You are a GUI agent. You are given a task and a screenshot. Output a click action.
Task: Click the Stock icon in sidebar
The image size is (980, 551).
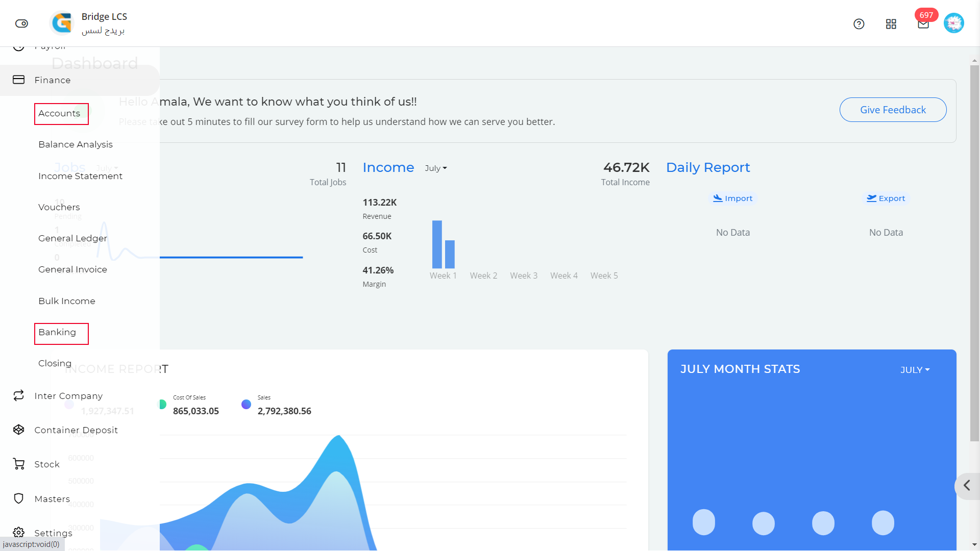[19, 464]
